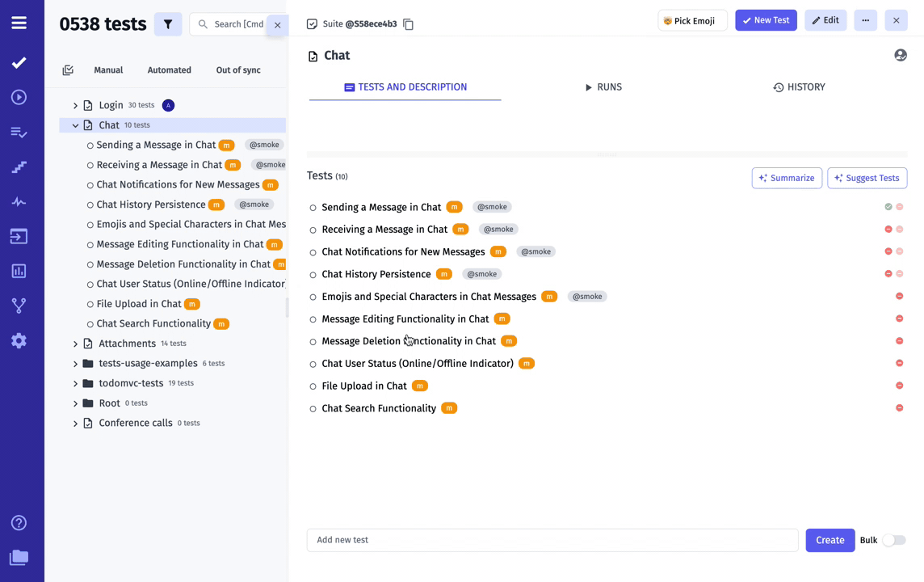
Task: Open the Analytics chart sidebar icon
Action: [x=19, y=272]
